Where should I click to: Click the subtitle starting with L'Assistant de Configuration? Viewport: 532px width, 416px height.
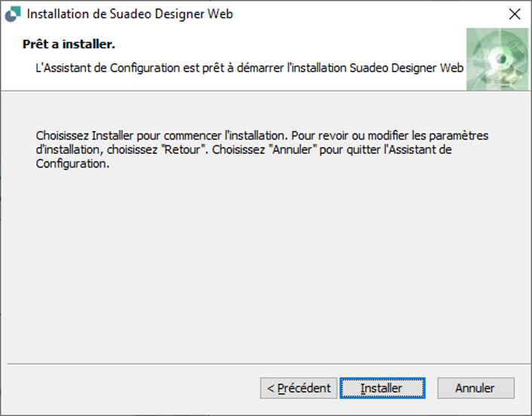tap(249, 68)
